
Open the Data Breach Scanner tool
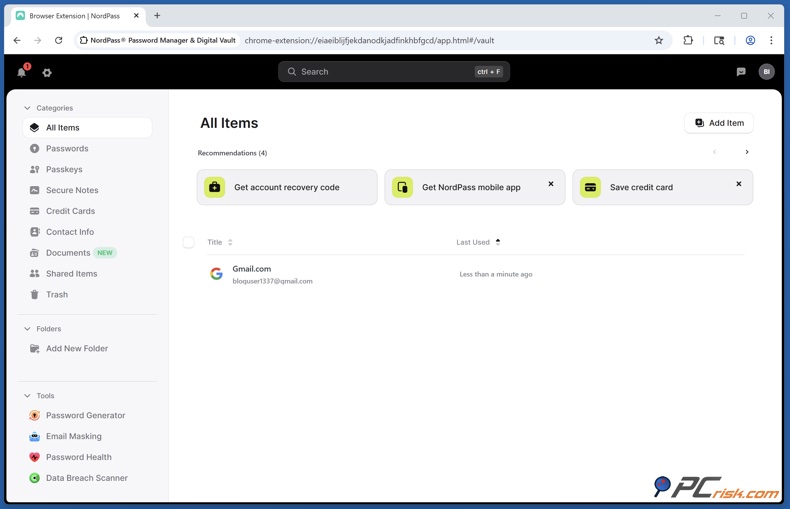tap(86, 478)
